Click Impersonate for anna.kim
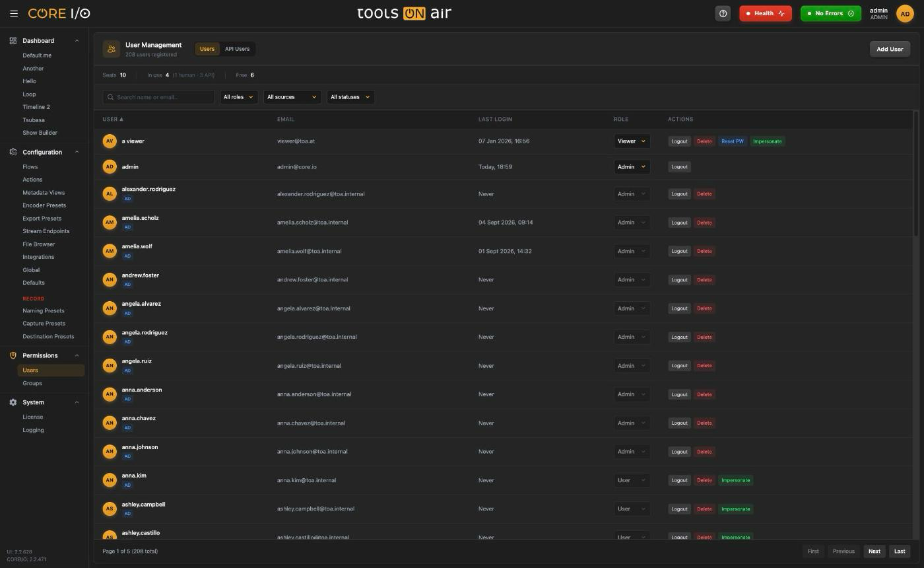This screenshot has height=568, width=924. tap(736, 480)
